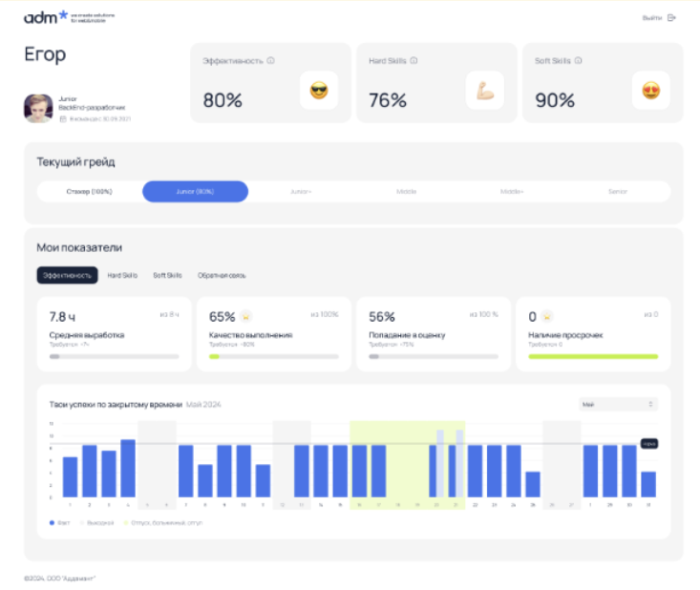Click the Выйти logout link
The height and width of the screenshot is (590, 700).
pos(652,17)
